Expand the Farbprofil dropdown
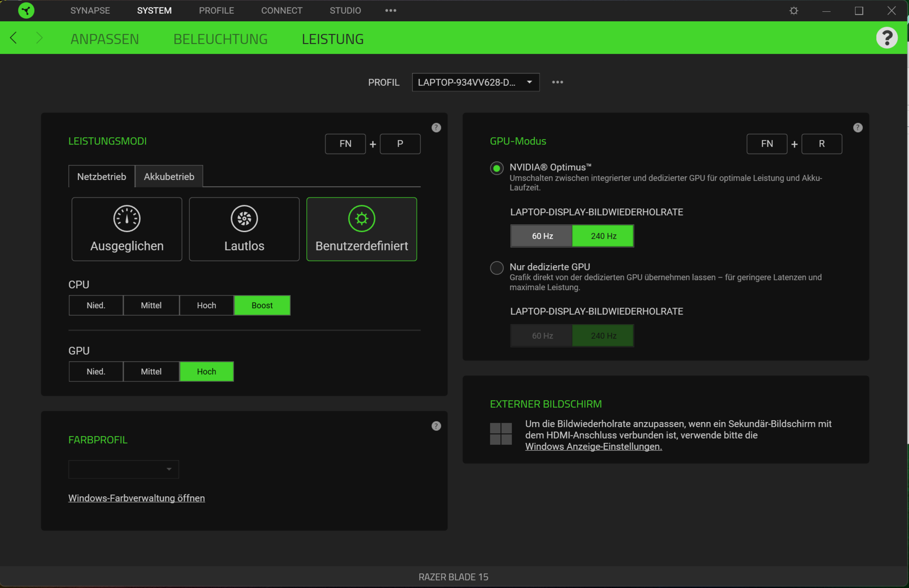 (123, 469)
